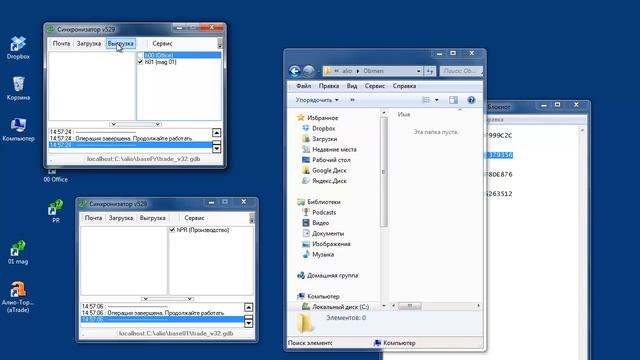Open Explorer help question-mark icon
Image resolution: width=640 pixels, height=360 pixels.
click(x=471, y=100)
